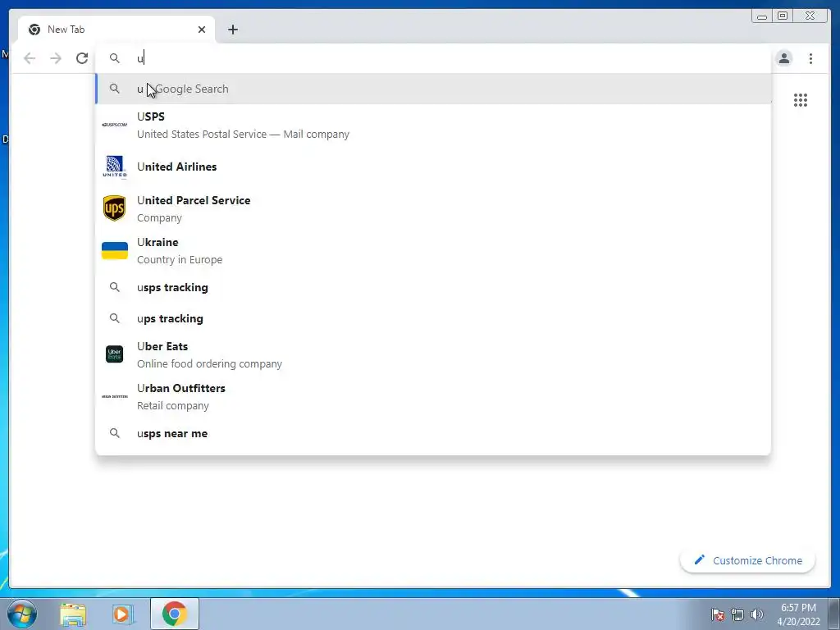Choose the 'usps near me' suggestion
The image size is (840, 630).
tap(433, 433)
